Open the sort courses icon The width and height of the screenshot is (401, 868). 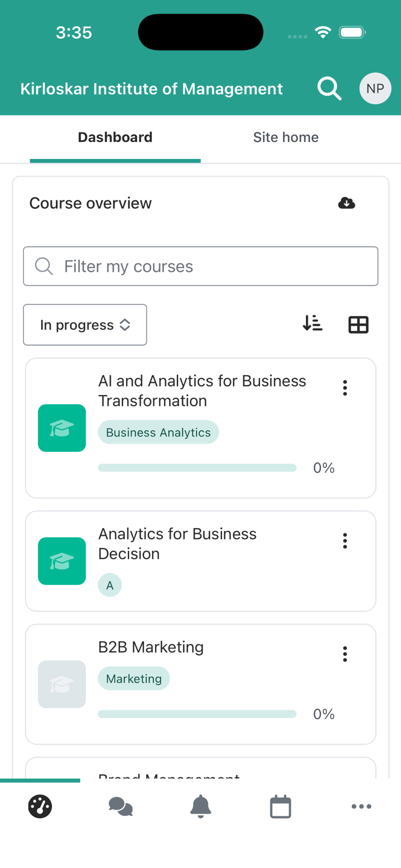tap(313, 324)
